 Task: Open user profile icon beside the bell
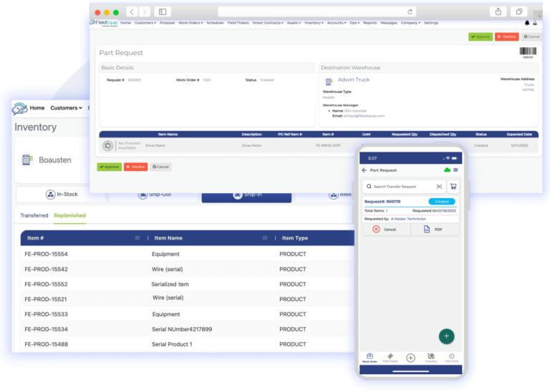point(534,23)
